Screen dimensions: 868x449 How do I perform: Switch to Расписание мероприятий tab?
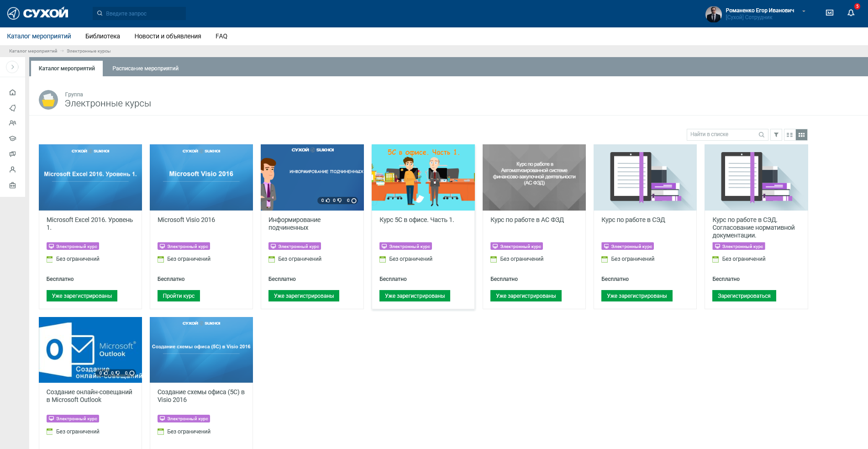click(x=145, y=69)
